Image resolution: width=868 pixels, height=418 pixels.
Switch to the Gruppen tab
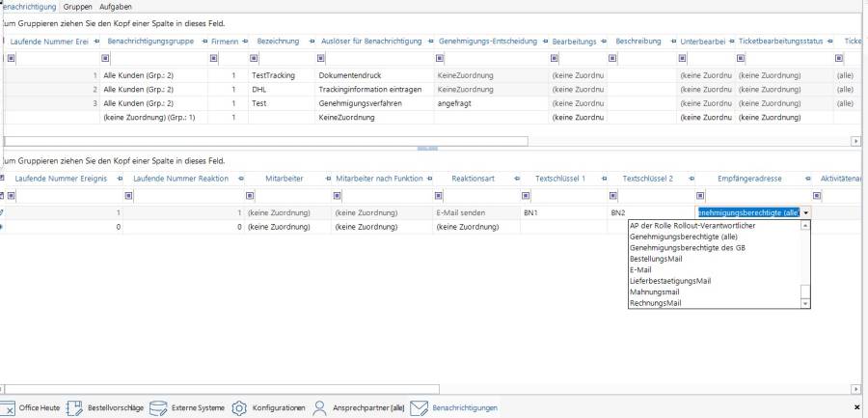(x=78, y=7)
